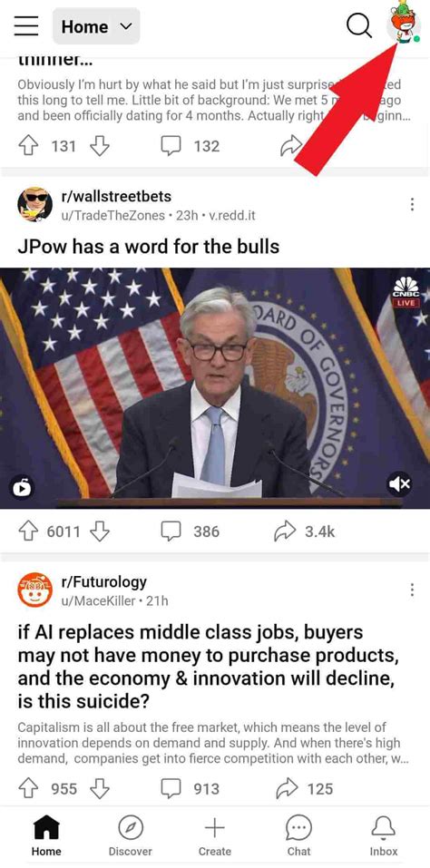Unmute the video with the speaker icon
430x868 pixels.
[399, 483]
